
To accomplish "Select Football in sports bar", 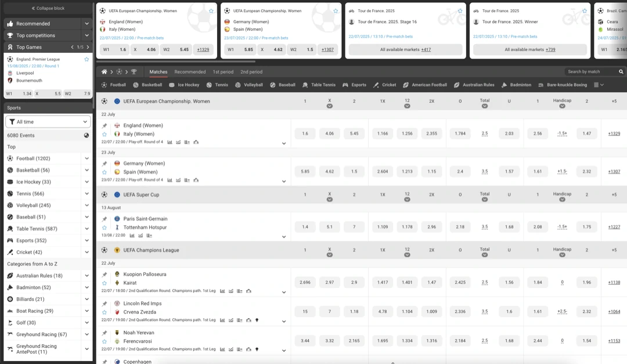I will pyautogui.click(x=114, y=85).
